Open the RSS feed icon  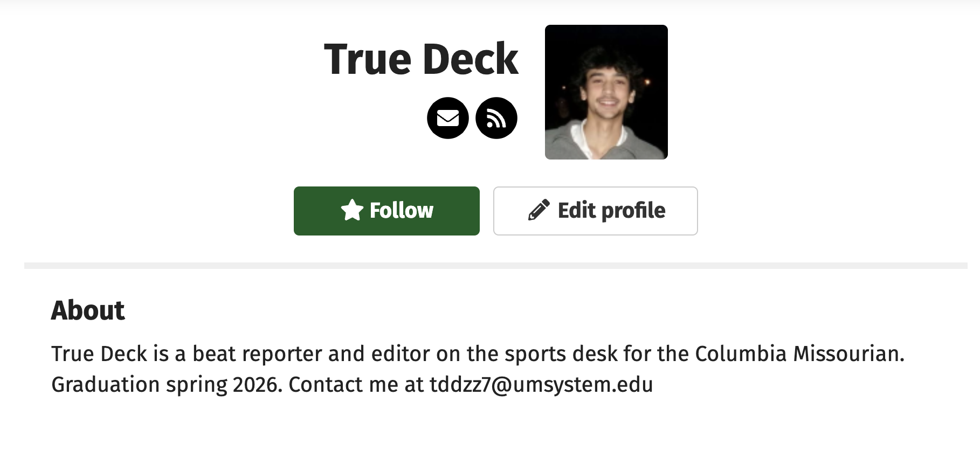point(496,118)
